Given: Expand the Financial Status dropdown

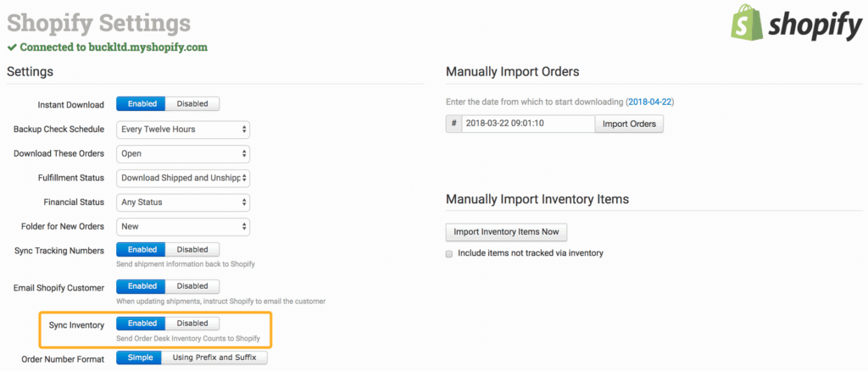Looking at the screenshot, I should tap(183, 202).
